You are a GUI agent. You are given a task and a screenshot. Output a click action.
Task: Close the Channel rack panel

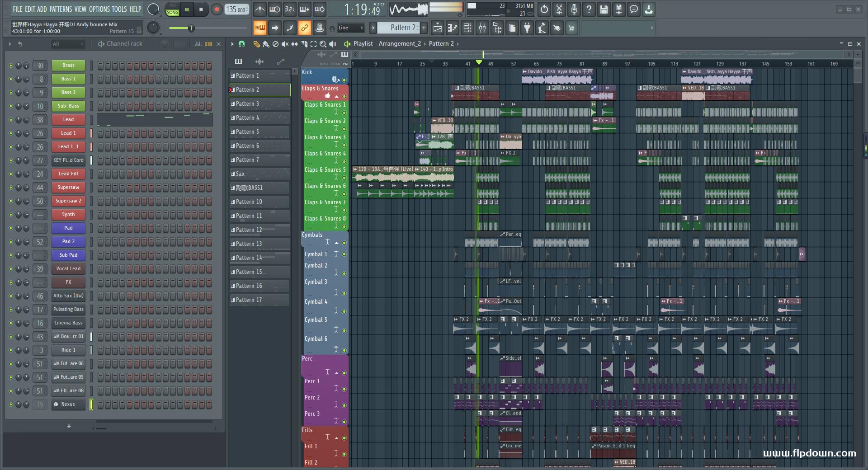(219, 44)
